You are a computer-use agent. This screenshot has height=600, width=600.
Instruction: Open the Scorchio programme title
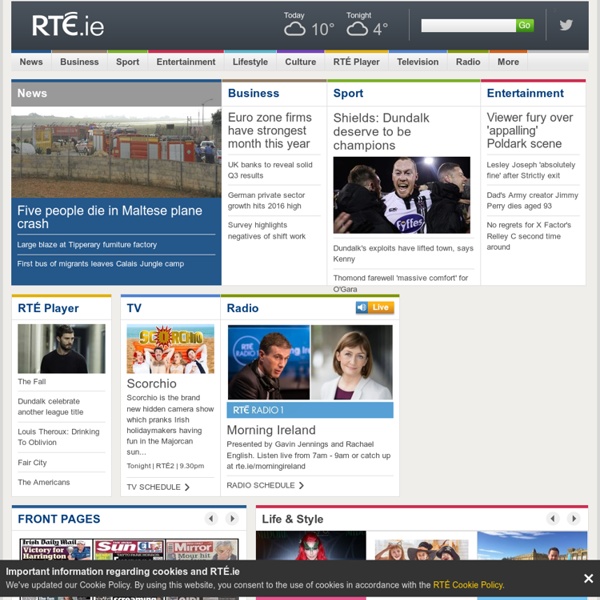point(152,383)
